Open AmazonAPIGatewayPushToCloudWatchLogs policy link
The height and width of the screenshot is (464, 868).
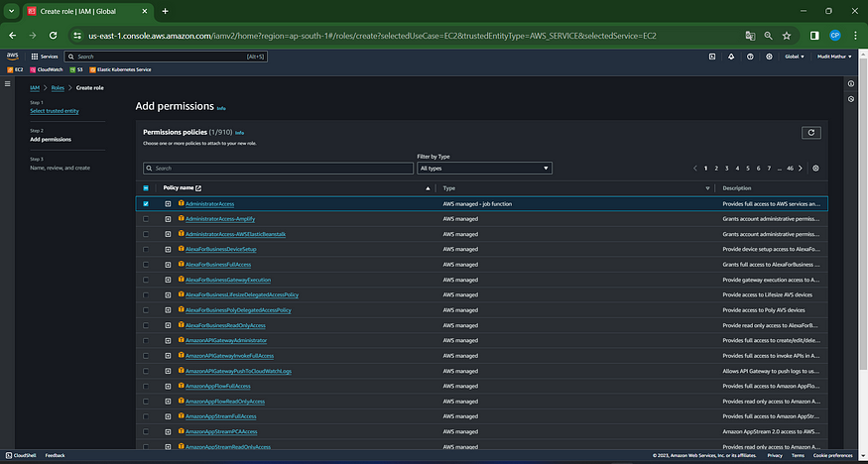[x=239, y=371]
